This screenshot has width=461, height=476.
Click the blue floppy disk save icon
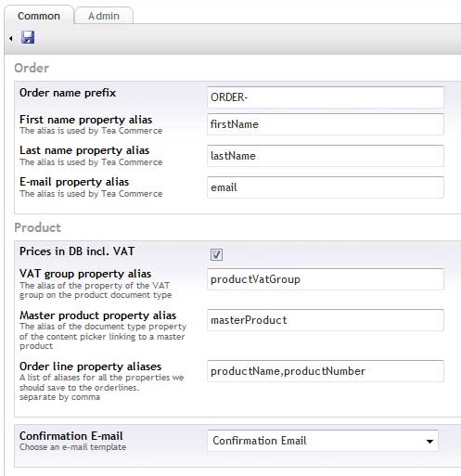[x=28, y=37]
